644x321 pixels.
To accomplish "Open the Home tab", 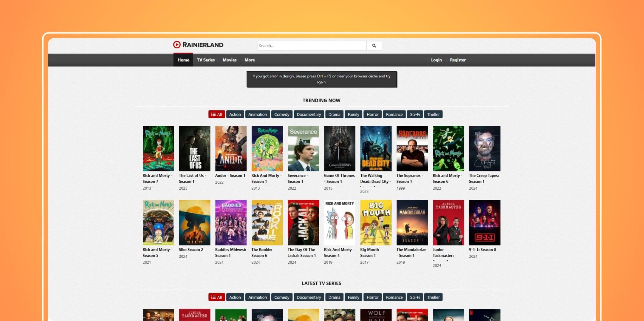I will pos(183,60).
